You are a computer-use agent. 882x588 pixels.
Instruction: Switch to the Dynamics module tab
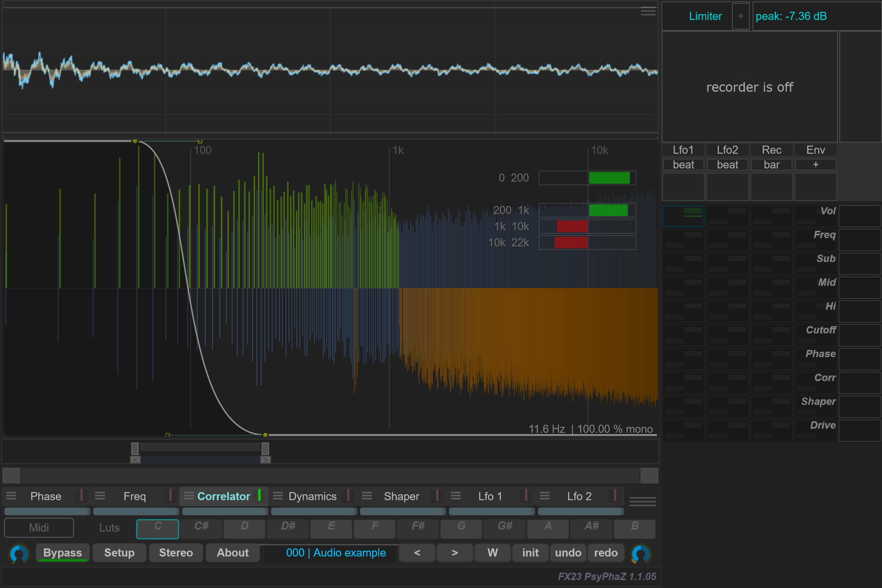pyautogui.click(x=312, y=496)
